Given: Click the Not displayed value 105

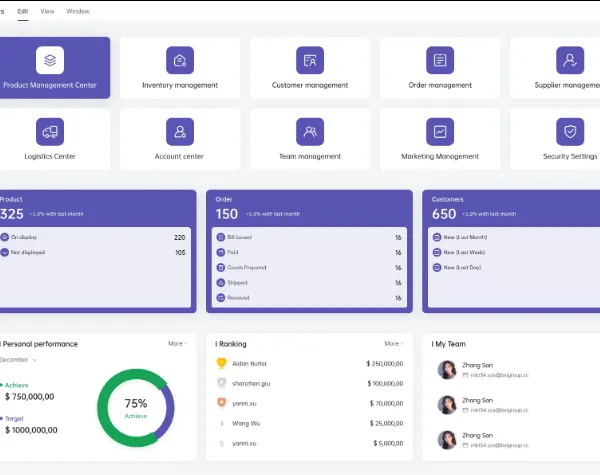Looking at the screenshot, I should (x=180, y=253).
